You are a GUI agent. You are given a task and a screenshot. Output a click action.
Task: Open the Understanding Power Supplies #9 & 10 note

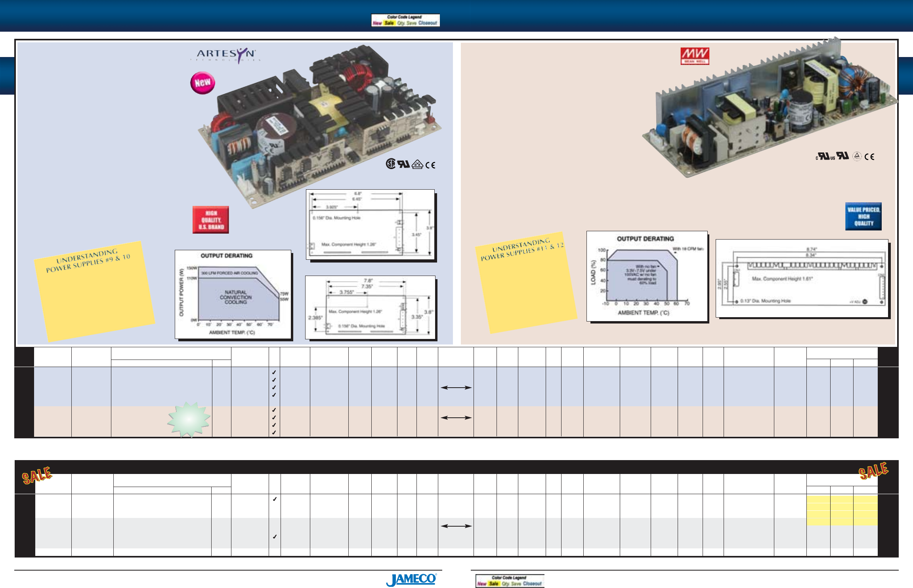[94, 291]
